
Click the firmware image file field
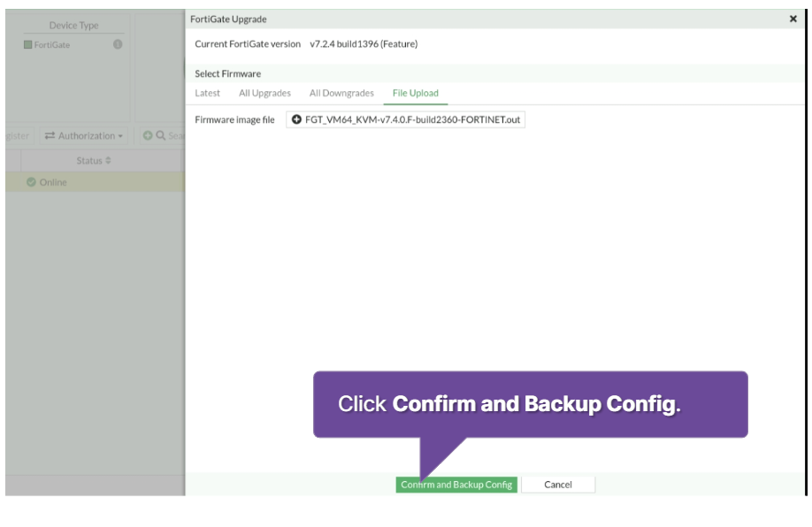pos(405,119)
